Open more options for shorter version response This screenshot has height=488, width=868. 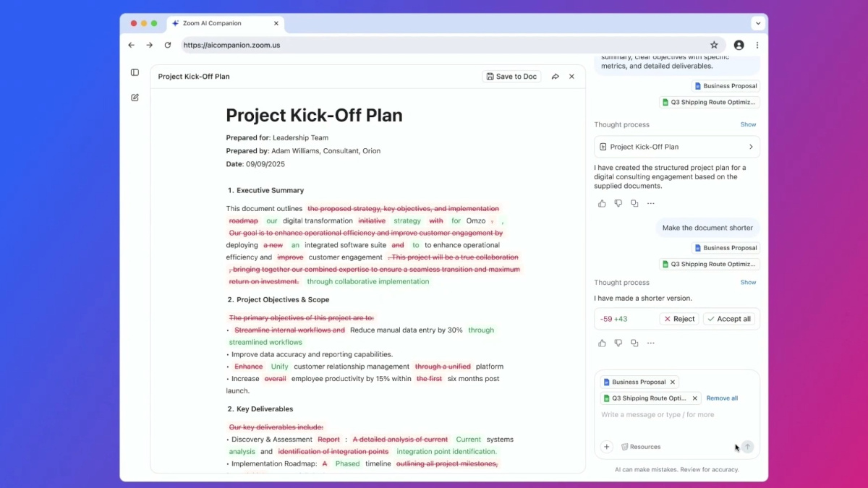click(651, 343)
